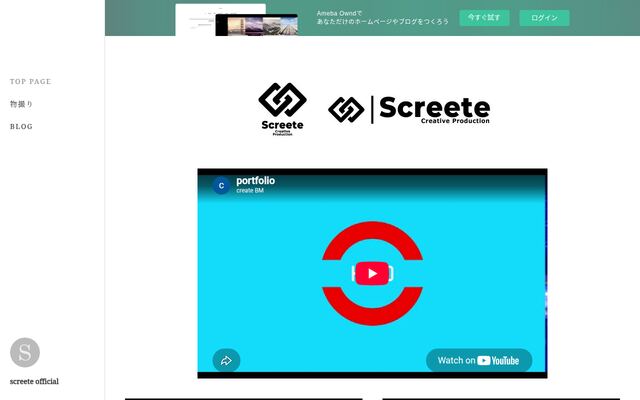Open the TOP PAGE menu item
The height and width of the screenshot is (400, 640).
click(31, 82)
